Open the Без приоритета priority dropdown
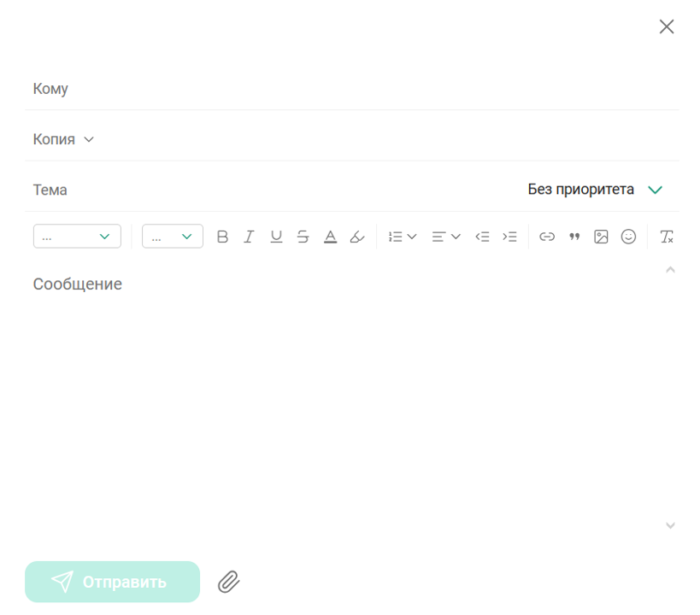 click(x=595, y=190)
